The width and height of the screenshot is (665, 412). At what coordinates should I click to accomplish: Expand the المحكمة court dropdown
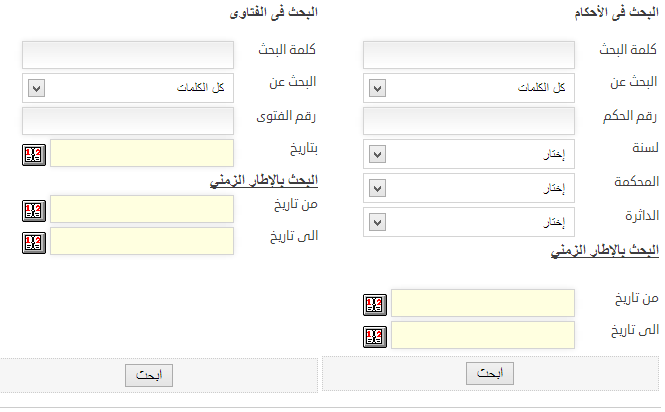[x=469, y=188]
